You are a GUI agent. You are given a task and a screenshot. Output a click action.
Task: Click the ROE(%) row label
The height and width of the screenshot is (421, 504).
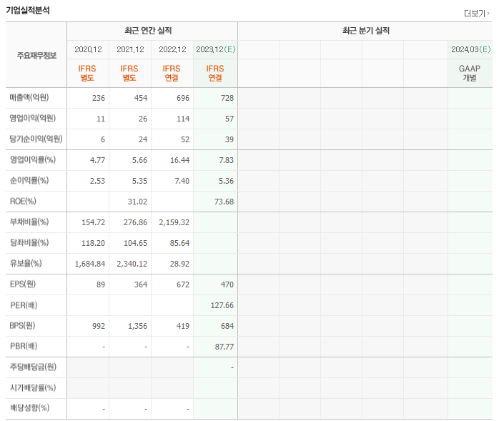coord(23,201)
